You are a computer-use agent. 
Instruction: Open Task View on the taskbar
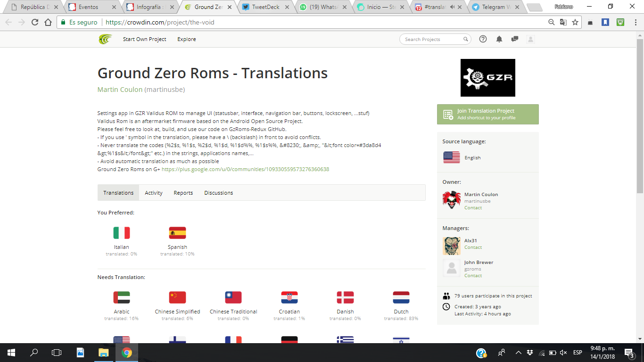pos(57,353)
